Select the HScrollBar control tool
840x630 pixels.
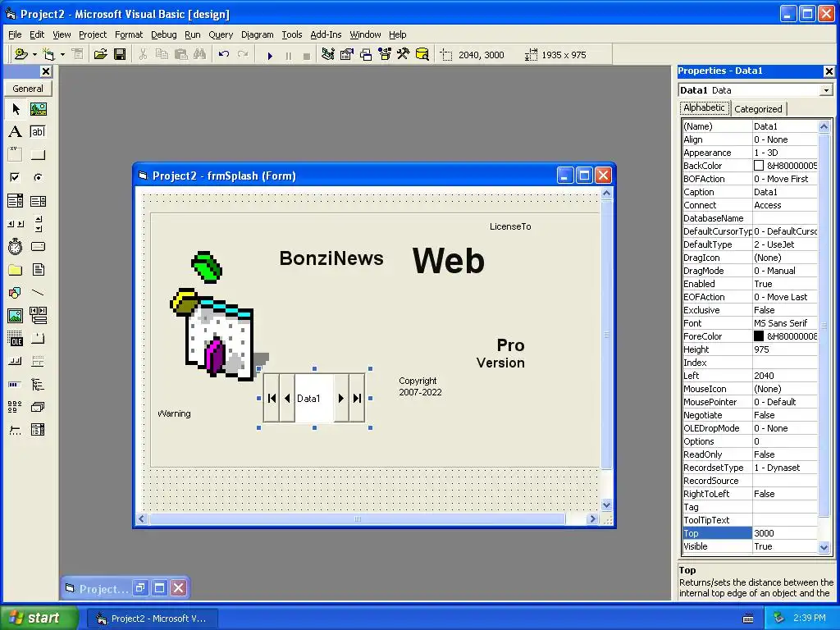tap(16, 224)
